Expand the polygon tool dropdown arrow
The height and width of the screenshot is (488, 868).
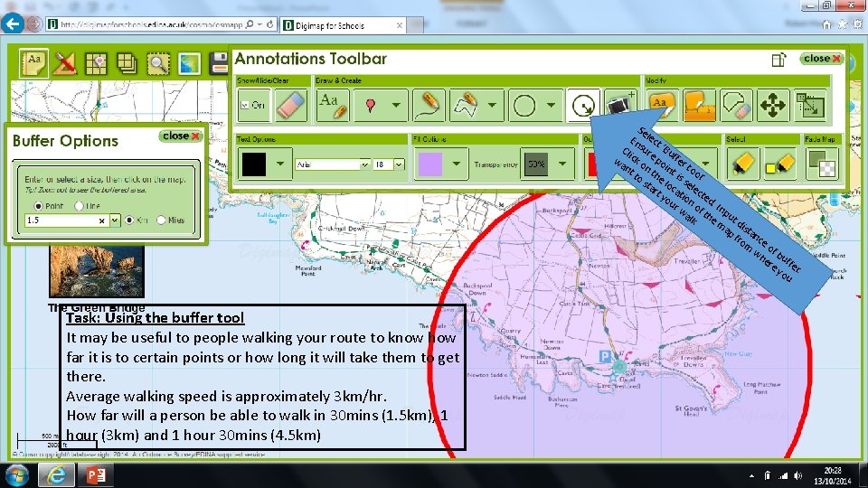click(x=492, y=105)
